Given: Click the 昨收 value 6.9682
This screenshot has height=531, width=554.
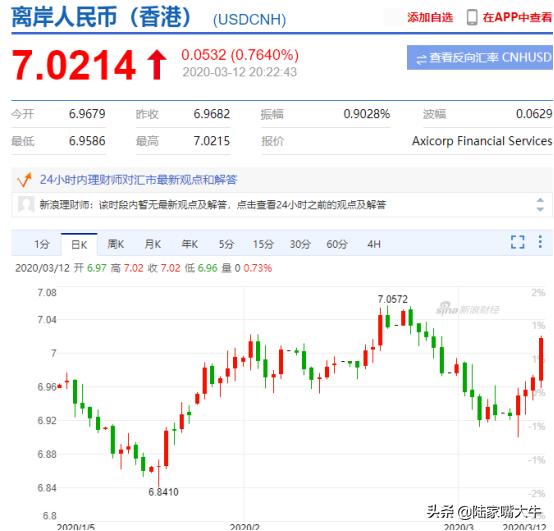Looking at the screenshot, I should tap(212, 114).
